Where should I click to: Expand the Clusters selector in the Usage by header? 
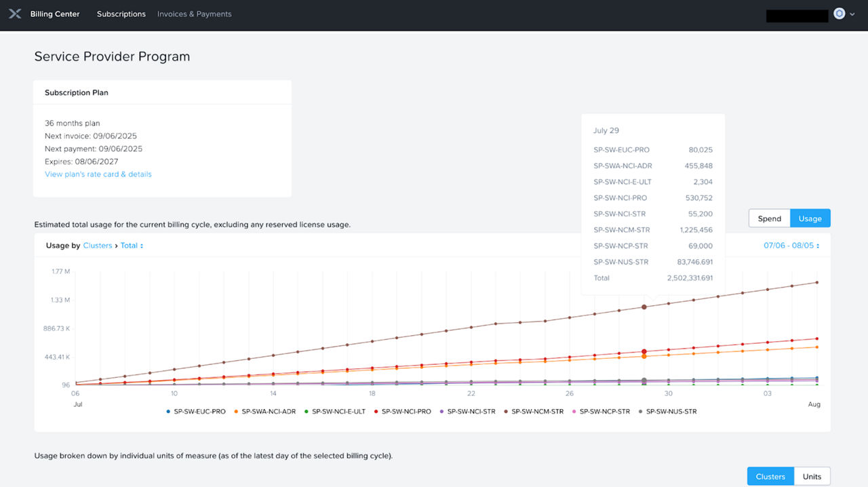[x=98, y=245]
